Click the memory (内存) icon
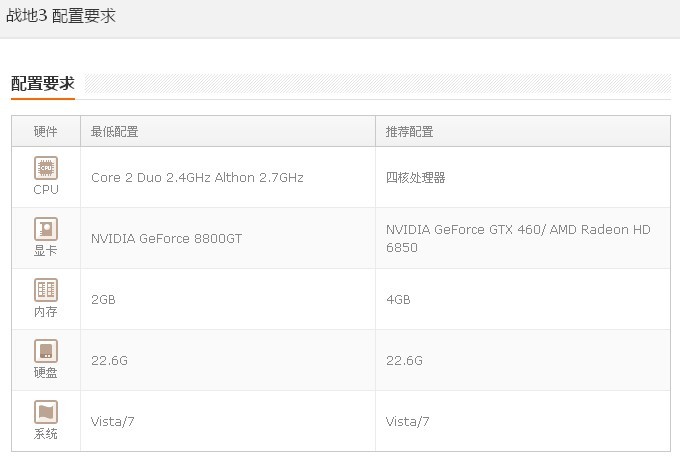Viewport: 680px width, 463px height. click(46, 290)
